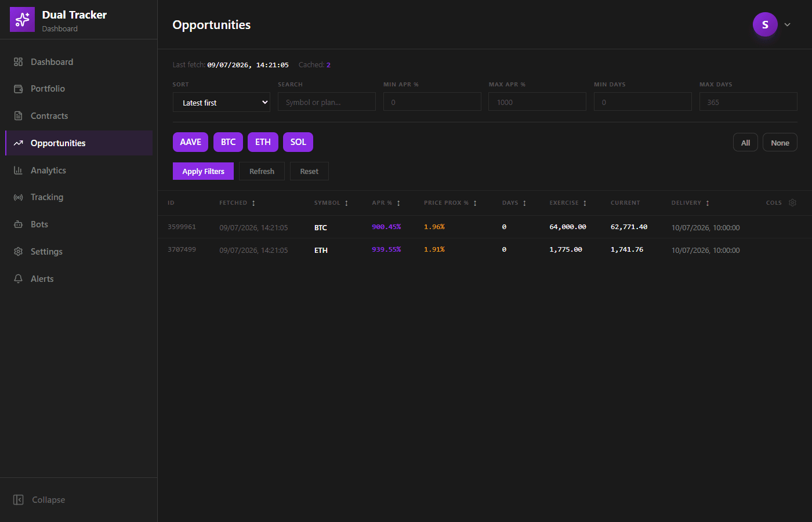The image size is (812, 522).
Task: Click APR value 900.45%
Action: [x=386, y=227]
